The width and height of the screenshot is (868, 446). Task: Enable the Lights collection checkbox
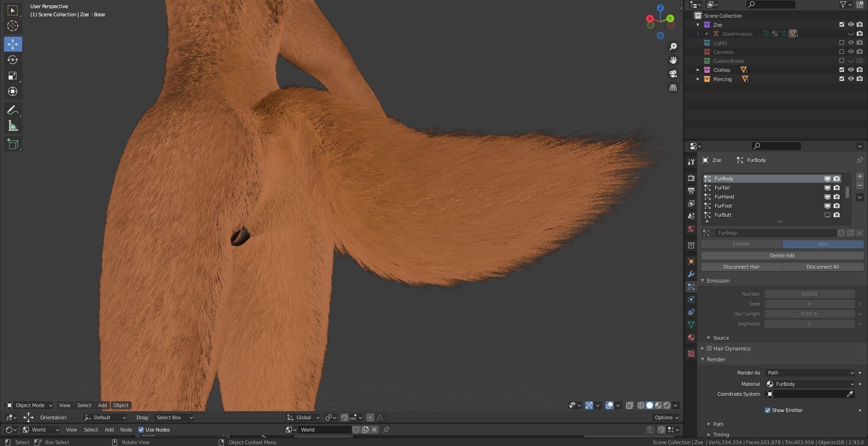tap(841, 43)
